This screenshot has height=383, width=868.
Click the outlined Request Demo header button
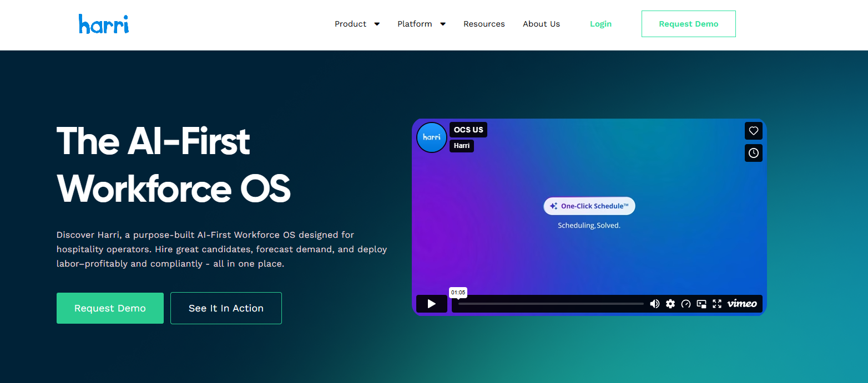(688, 24)
